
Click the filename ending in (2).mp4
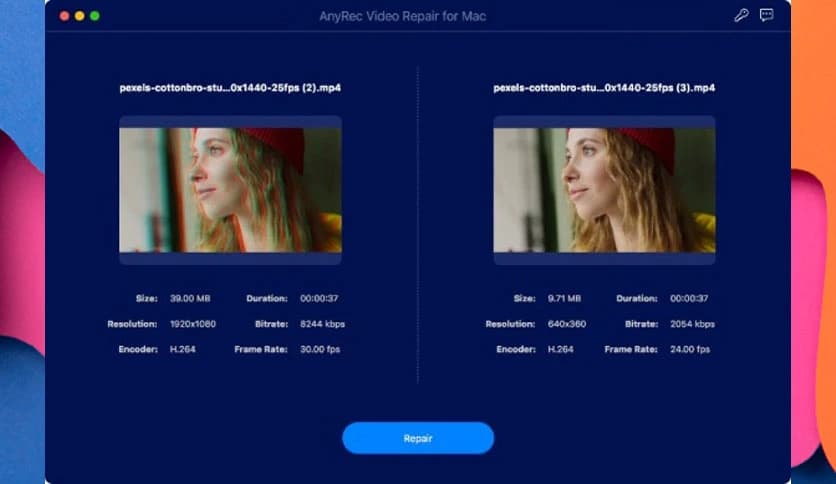coord(230,88)
